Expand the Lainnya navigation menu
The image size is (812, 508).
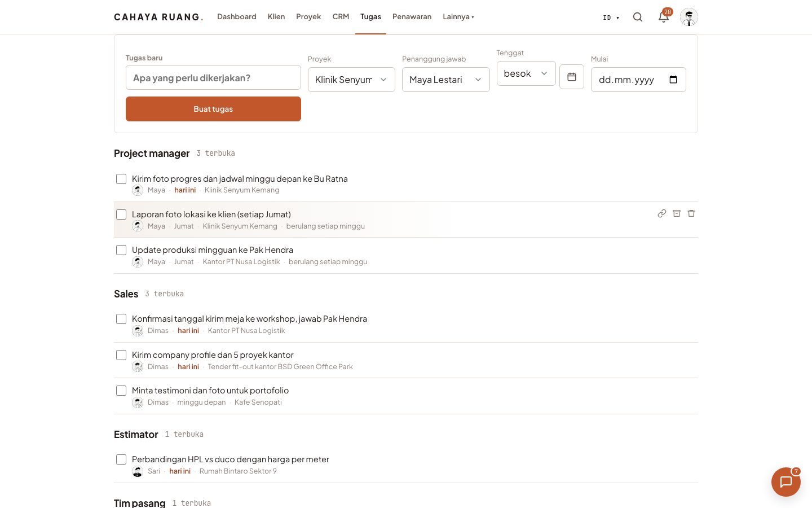coord(458,17)
